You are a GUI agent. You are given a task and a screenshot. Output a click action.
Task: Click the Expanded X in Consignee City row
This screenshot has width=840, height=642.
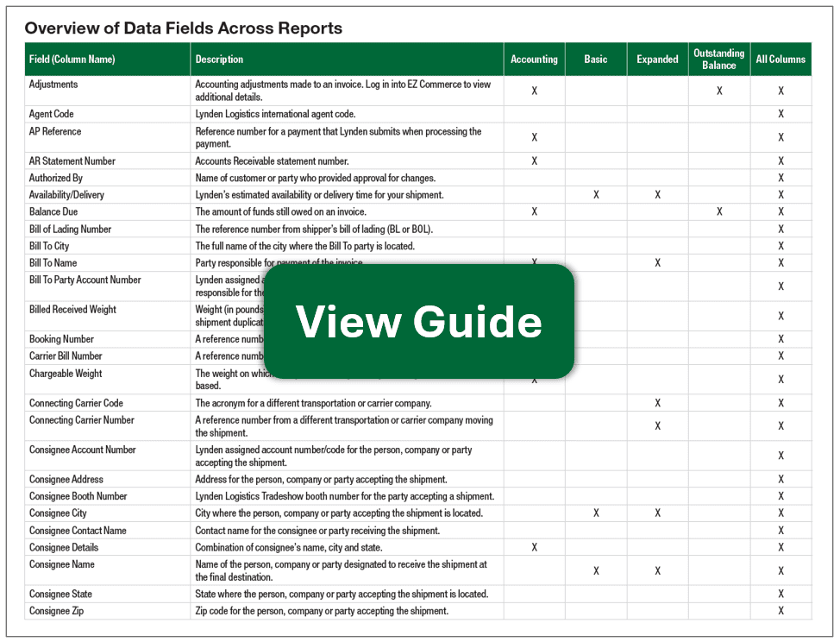(657, 513)
